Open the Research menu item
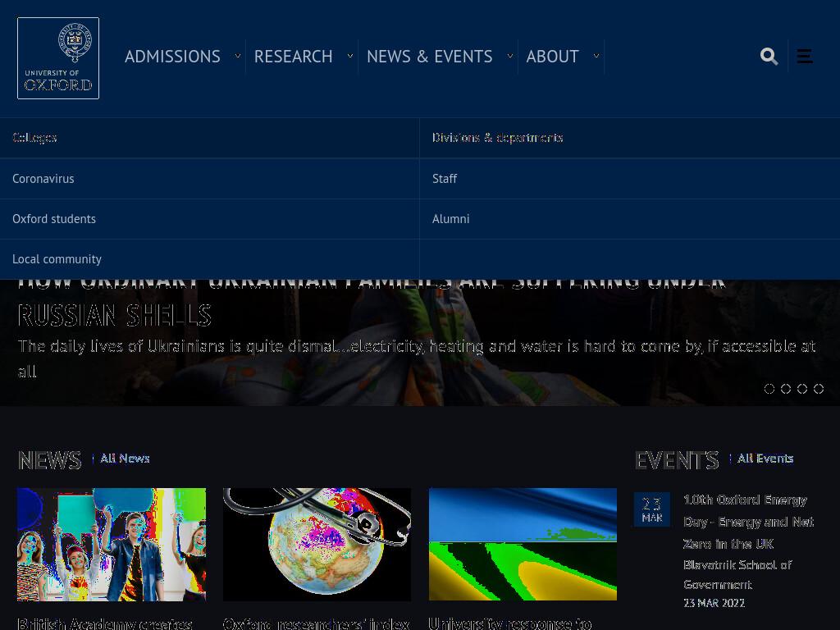This screenshot has height=630, width=840. 293,57
